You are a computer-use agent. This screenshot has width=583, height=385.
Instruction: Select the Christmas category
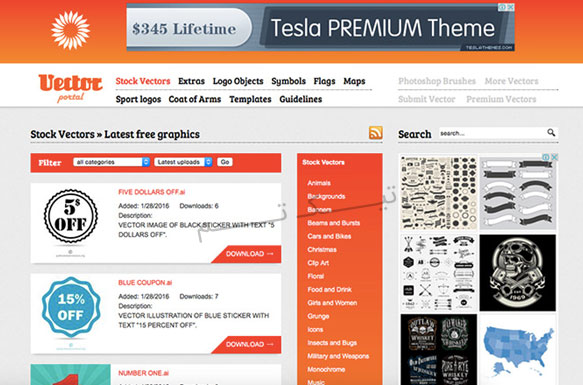pos(322,250)
